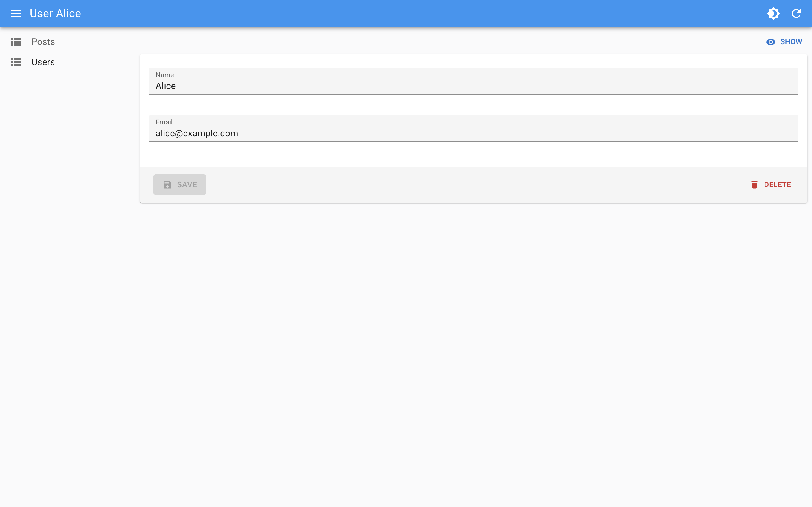Click the alice@example.com email text

(x=197, y=134)
